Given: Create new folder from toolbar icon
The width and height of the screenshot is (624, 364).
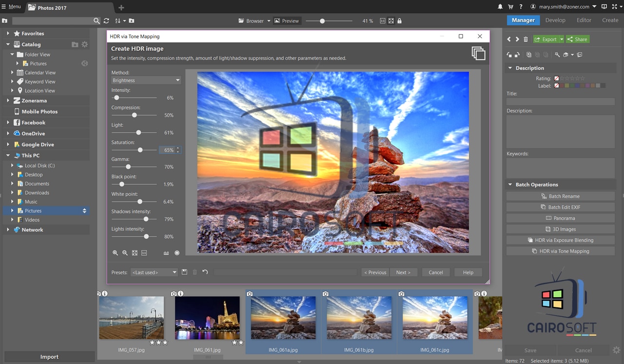Looking at the screenshot, I should click(x=132, y=21).
